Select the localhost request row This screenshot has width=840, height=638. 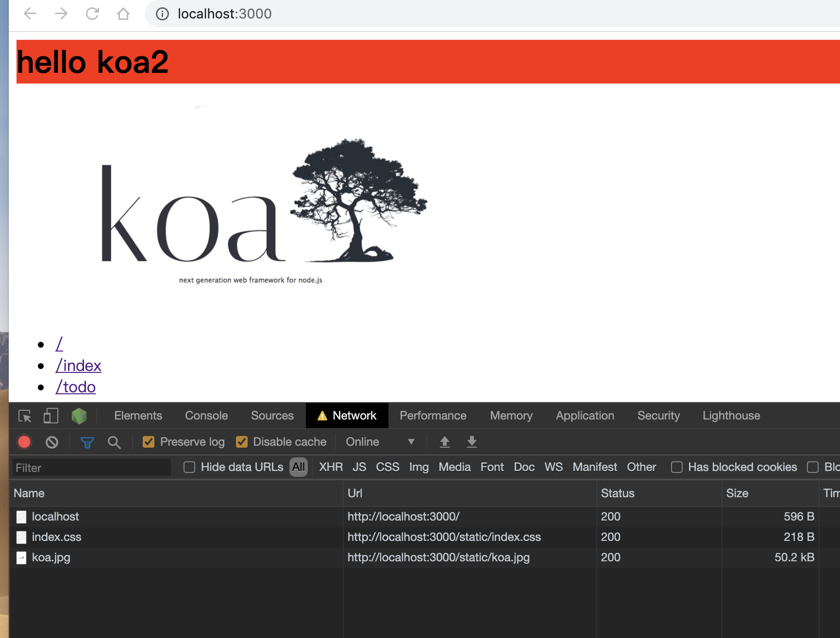pos(424,517)
